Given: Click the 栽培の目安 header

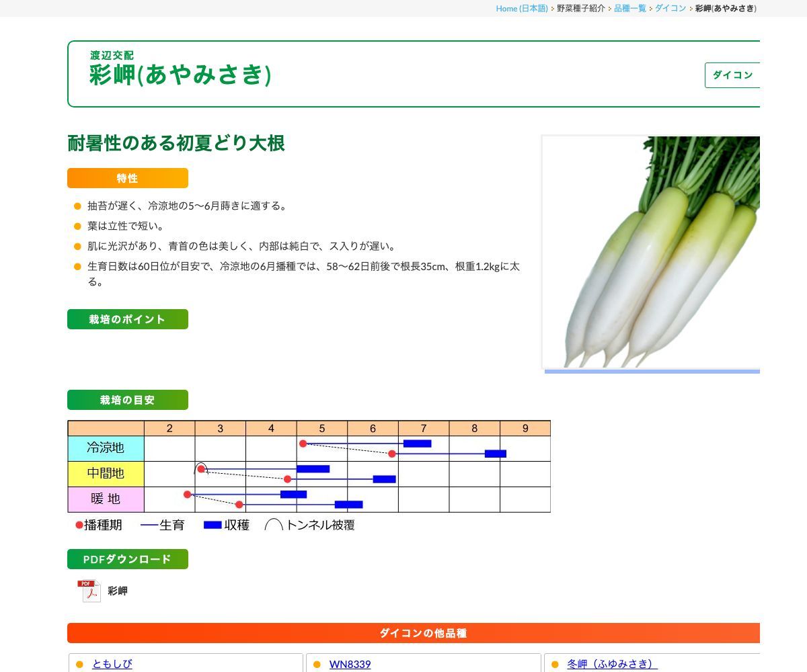Looking at the screenshot, I should click(x=127, y=400).
